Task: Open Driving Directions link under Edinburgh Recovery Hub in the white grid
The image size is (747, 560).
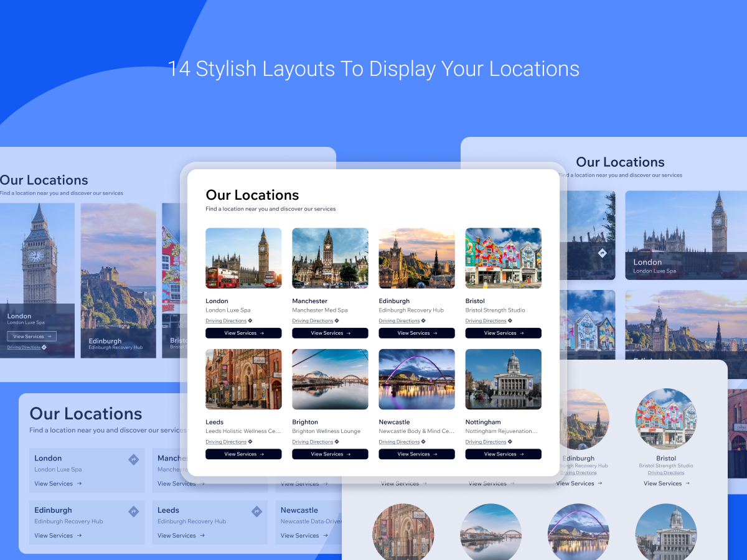Action: (399, 321)
